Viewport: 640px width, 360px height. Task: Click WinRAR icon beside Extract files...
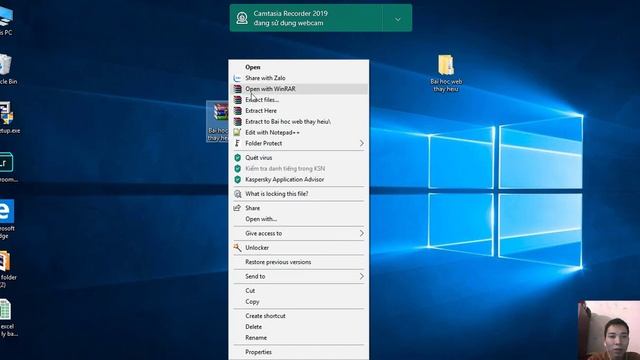point(237,100)
